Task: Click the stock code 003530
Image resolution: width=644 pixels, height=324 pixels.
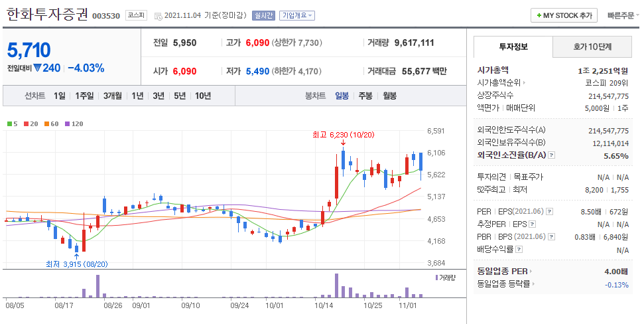Action: click(106, 16)
